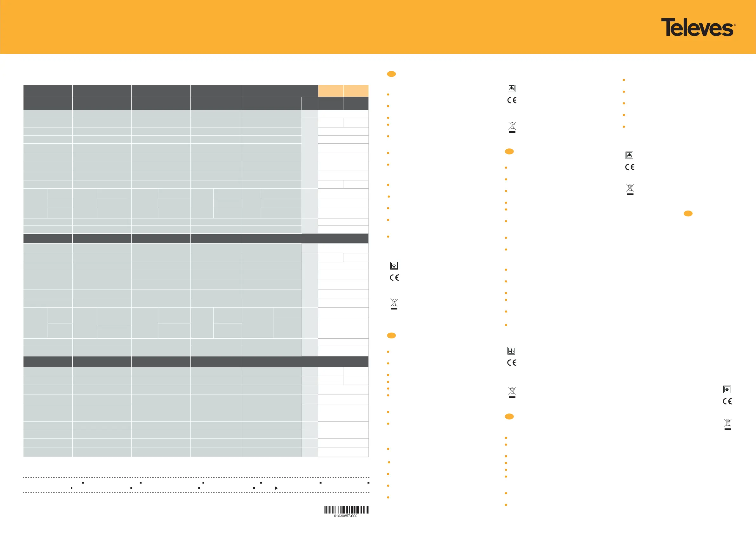Click the CE mark in the column beside the table

click(394, 278)
